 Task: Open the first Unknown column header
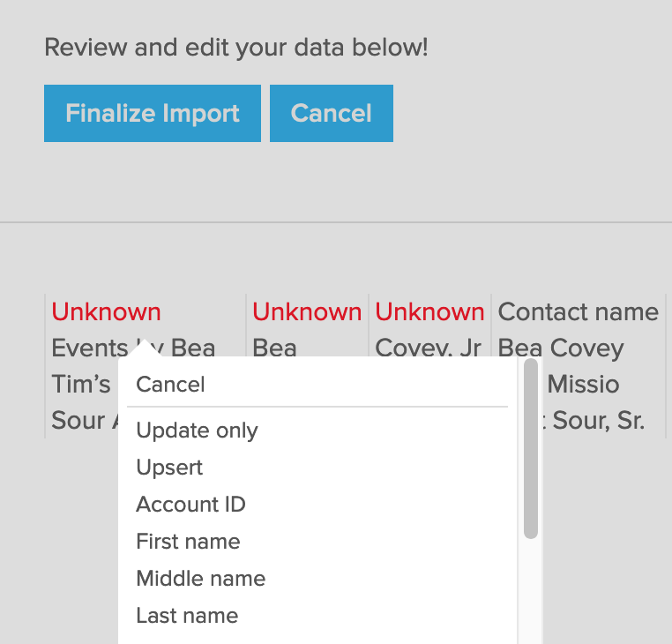pos(106,312)
